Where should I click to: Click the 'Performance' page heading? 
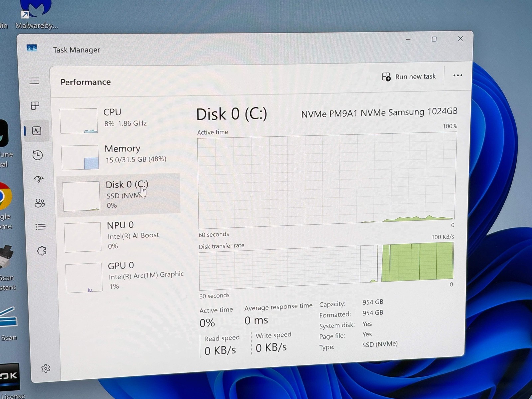pyautogui.click(x=85, y=82)
